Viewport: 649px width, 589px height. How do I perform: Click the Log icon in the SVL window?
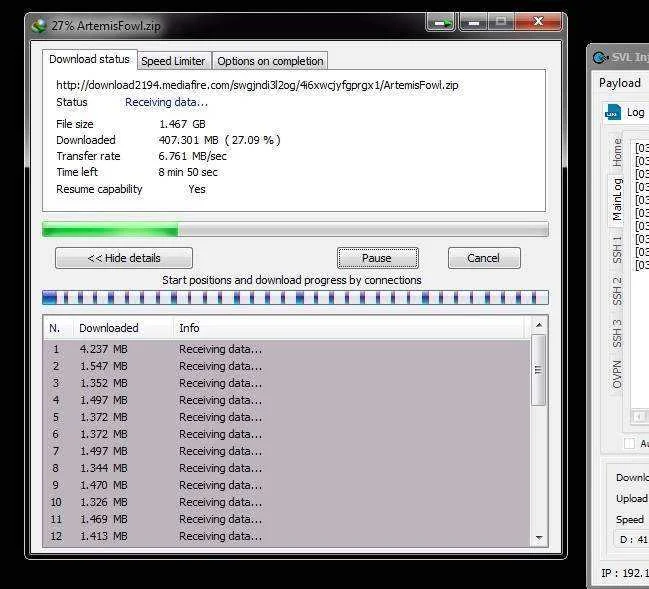click(x=613, y=112)
